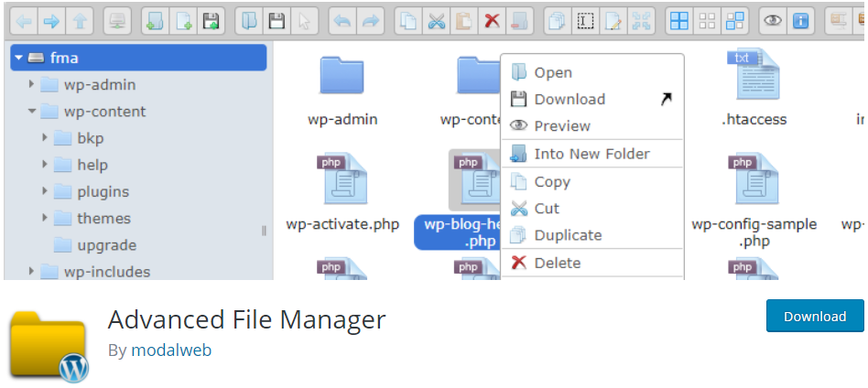Screen dimensions: 868x388
Task: Collapse the wp-content tree node arrow
Action: (x=32, y=112)
